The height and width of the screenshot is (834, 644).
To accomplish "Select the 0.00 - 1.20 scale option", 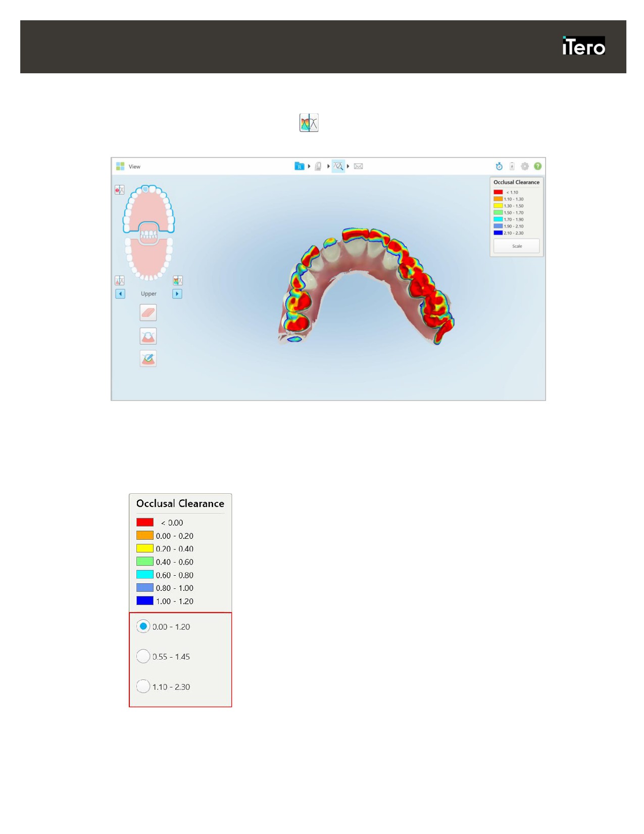I will [x=143, y=626].
